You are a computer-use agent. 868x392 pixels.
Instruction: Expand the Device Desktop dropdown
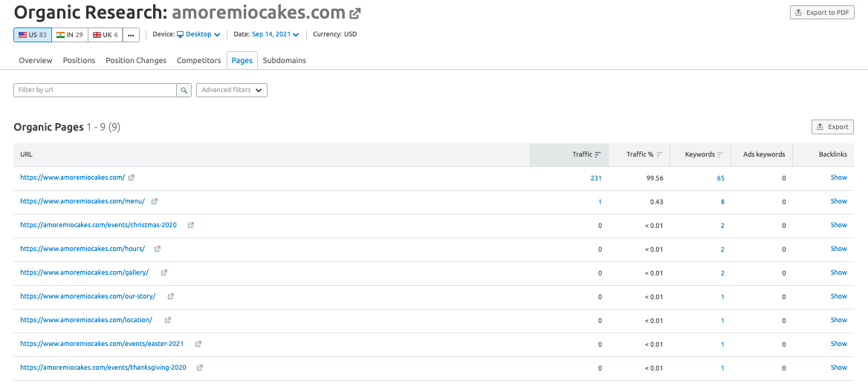[198, 34]
